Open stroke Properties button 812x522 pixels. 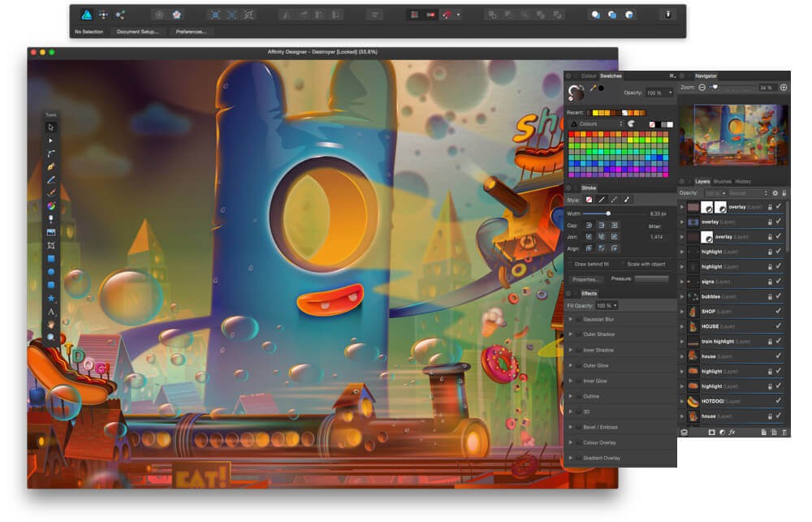tap(586, 278)
